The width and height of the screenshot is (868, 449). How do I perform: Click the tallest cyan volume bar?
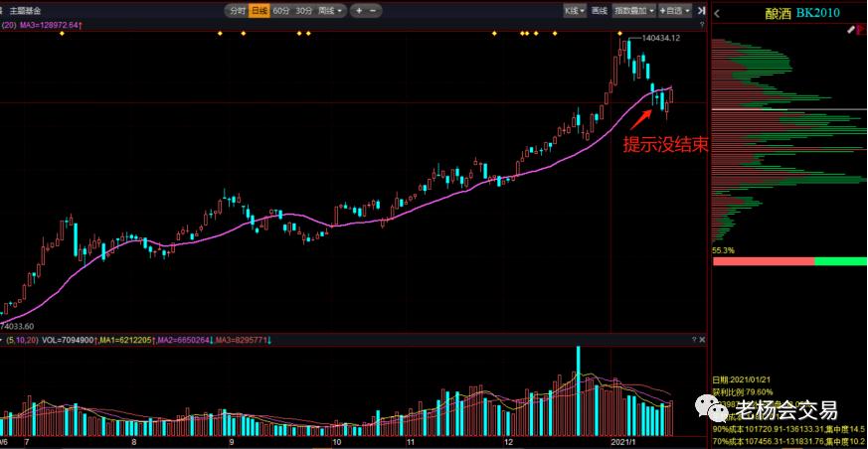(578, 390)
